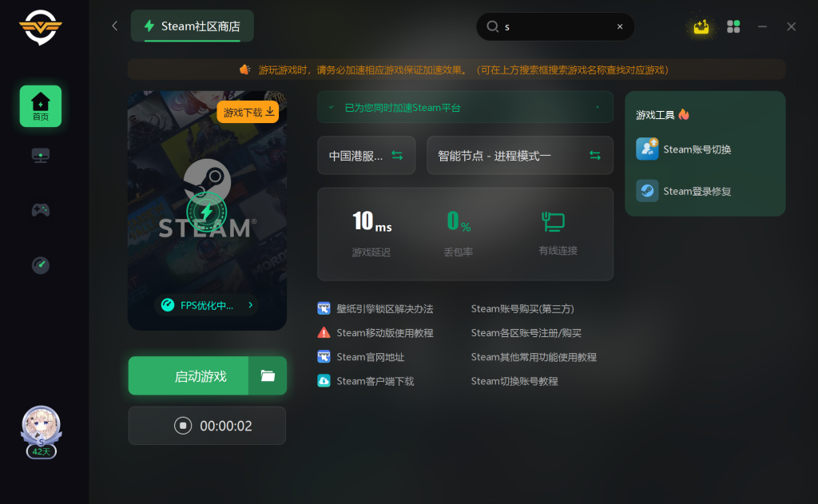
Task: Click the orange notice banner about 加速相应游戏
Action: pyautogui.click(x=456, y=69)
